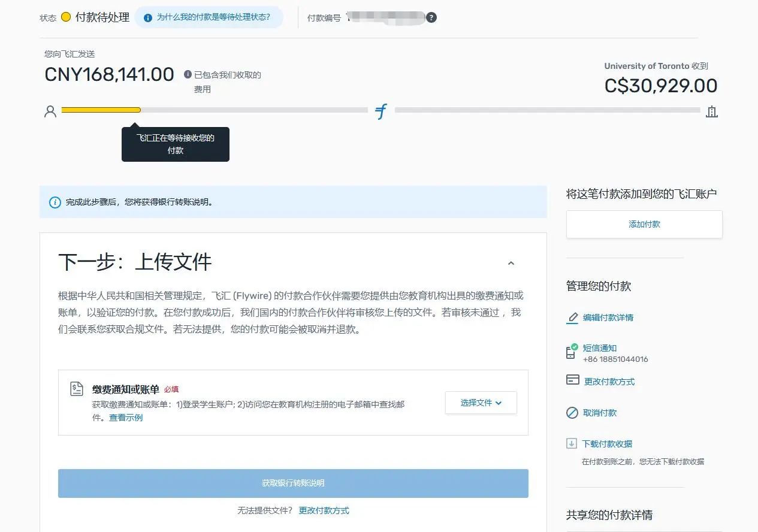Click the C$30,929.00 received amount
Viewport: 758px width, 532px height.
click(x=661, y=86)
